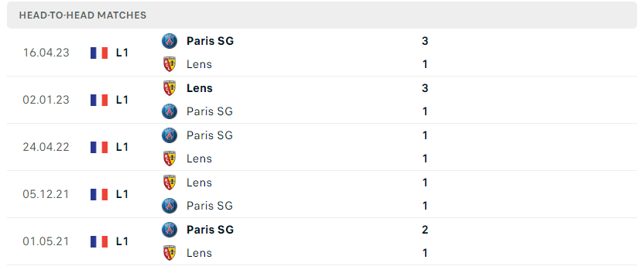
Task: Open Lens team name in 24.04.22 match
Action: coord(199,159)
